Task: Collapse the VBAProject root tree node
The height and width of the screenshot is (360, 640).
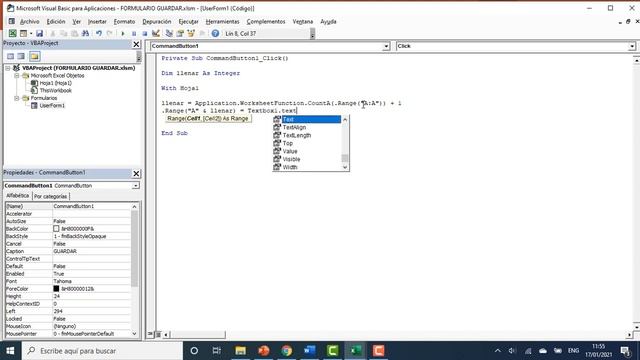Action: tap(8, 68)
